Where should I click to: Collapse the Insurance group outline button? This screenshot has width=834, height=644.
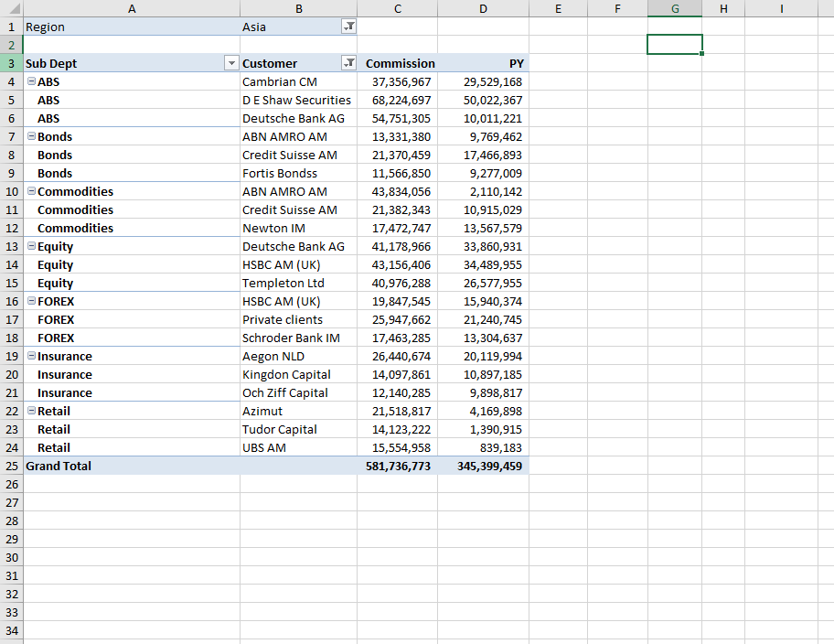pyautogui.click(x=31, y=356)
